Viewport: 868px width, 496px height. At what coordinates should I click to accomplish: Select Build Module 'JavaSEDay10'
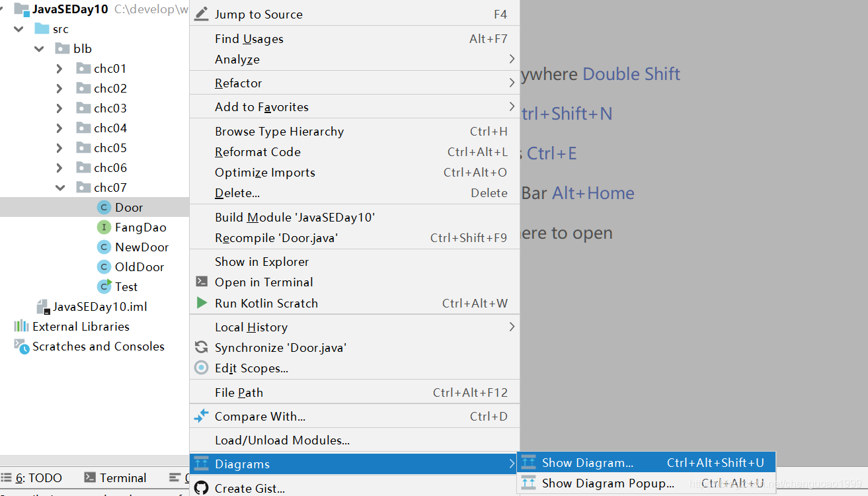pyautogui.click(x=354, y=217)
